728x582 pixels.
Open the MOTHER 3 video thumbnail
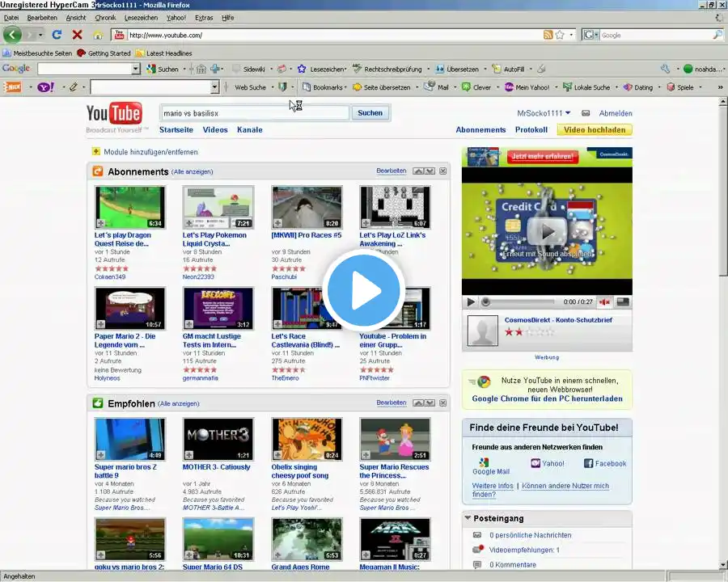tap(218, 439)
